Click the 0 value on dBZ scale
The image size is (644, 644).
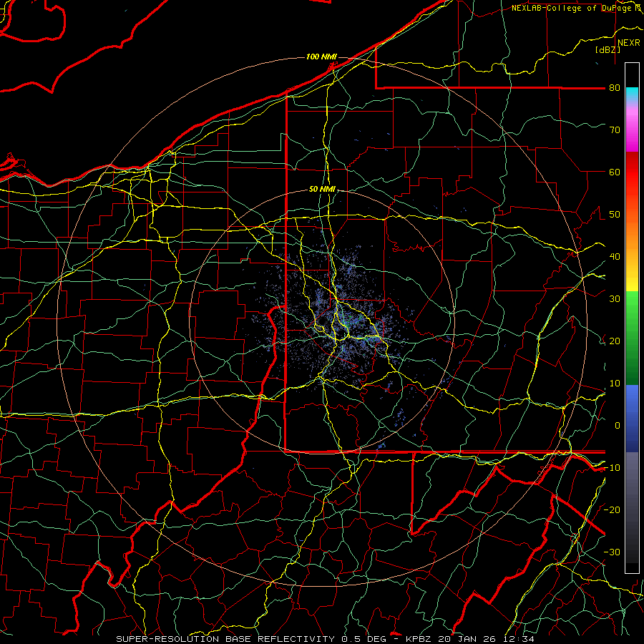point(618,426)
